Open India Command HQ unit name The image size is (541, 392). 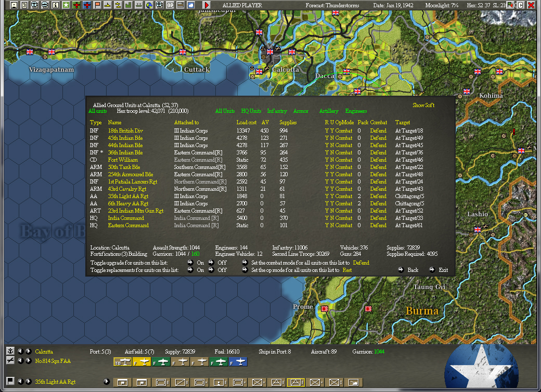126,218
